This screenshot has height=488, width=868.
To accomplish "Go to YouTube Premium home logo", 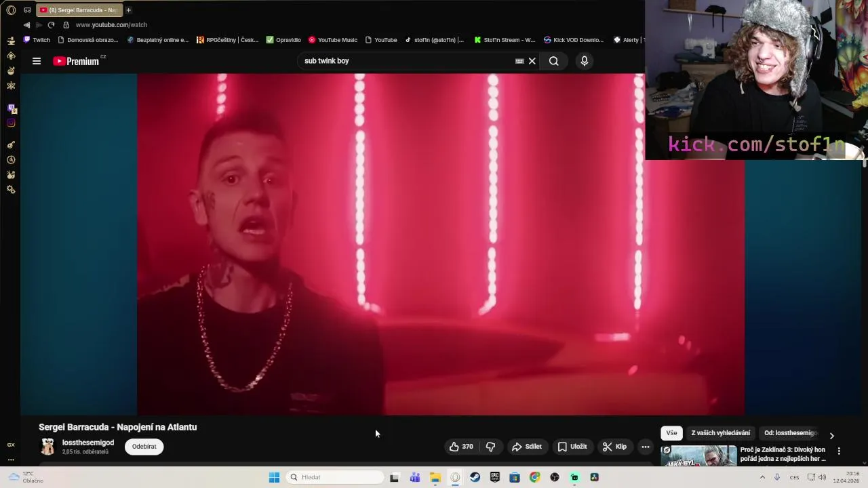I will point(76,61).
